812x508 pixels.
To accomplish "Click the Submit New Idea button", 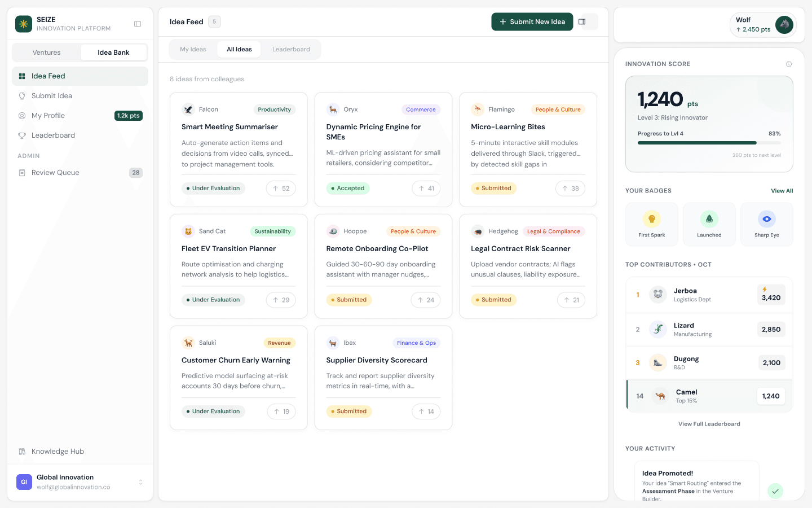I will (532, 22).
